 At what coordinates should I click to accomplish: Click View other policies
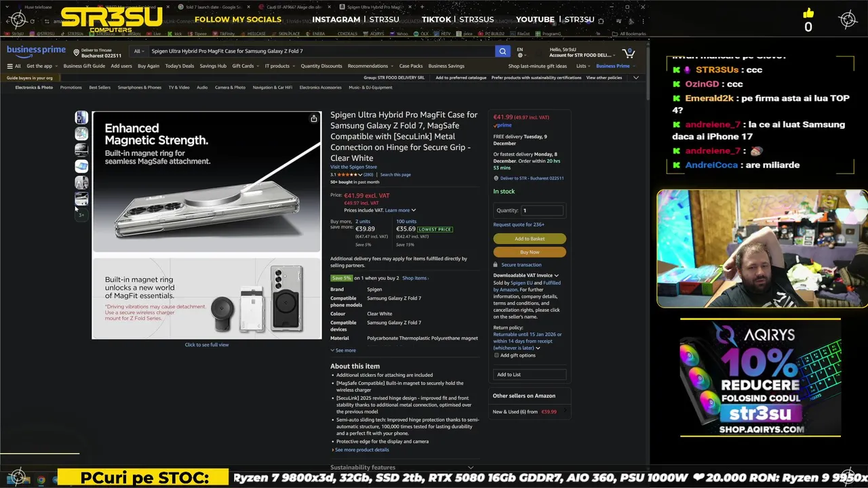coord(604,77)
